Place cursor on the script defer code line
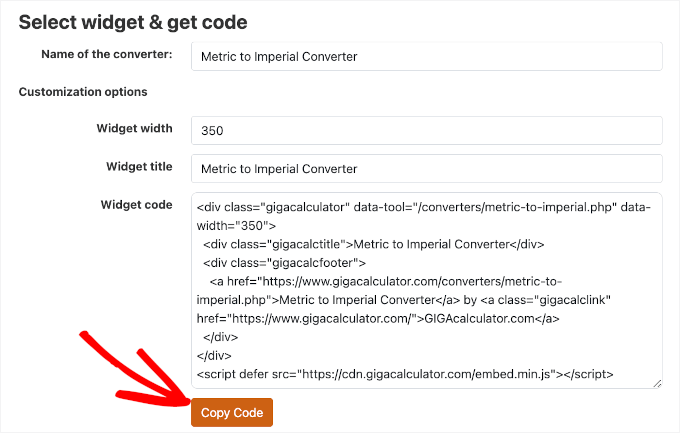 coord(405,375)
